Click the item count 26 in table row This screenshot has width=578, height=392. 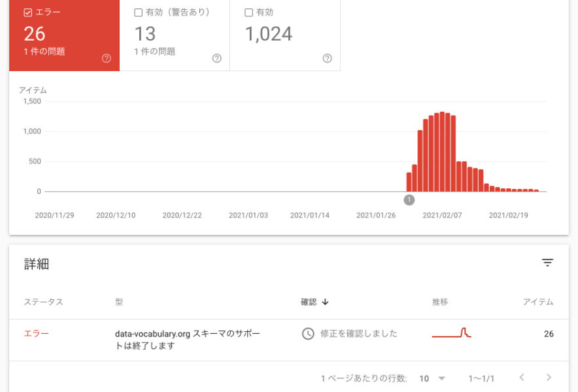pyautogui.click(x=549, y=334)
